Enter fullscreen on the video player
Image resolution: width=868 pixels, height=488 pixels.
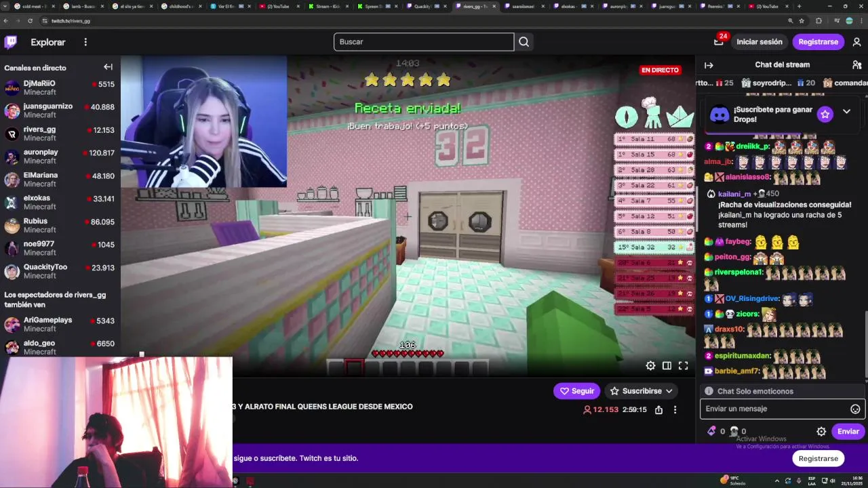[683, 366]
